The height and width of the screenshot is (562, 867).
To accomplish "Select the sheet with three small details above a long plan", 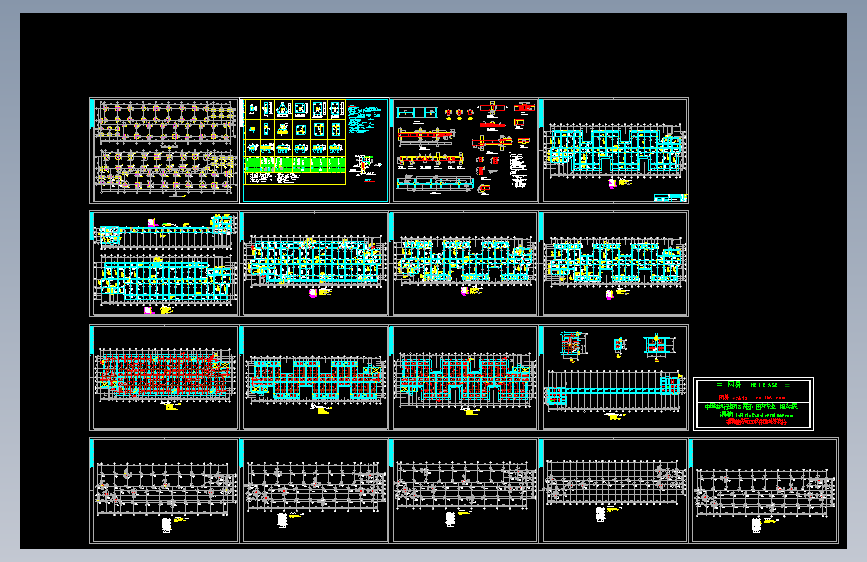I will [x=614, y=377].
